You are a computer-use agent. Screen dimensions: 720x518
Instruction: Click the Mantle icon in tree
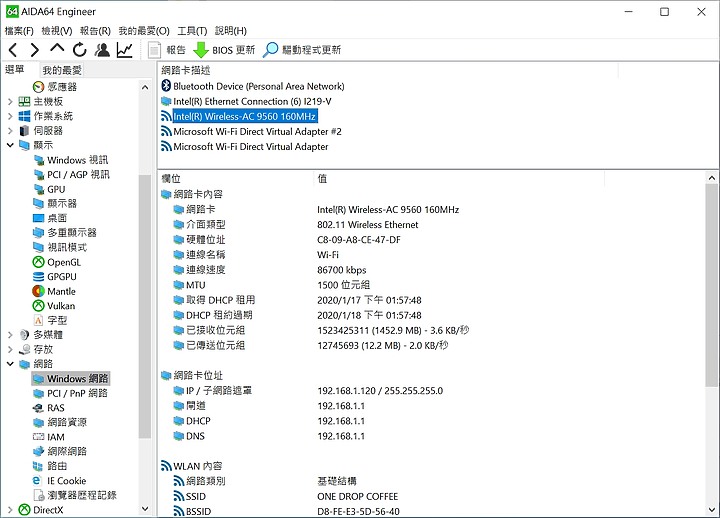click(x=39, y=291)
